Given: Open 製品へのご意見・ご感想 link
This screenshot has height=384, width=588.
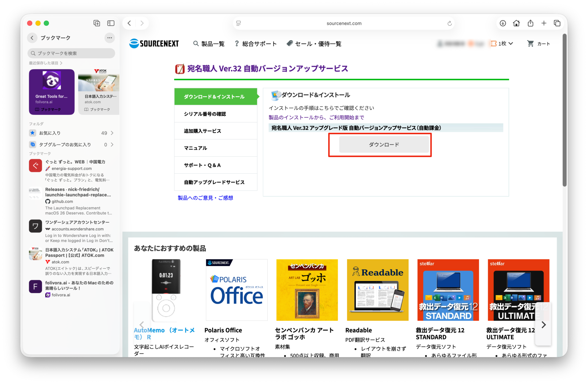Looking at the screenshot, I should (x=205, y=198).
